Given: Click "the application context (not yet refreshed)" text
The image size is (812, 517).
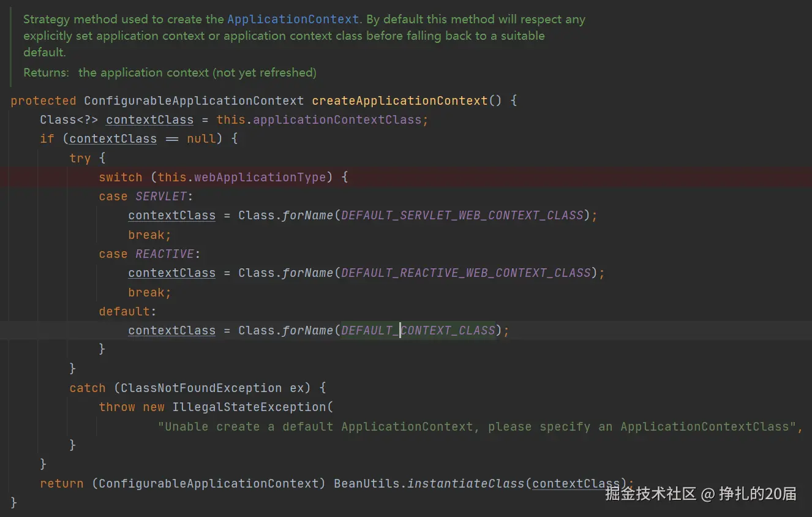Looking at the screenshot, I should click(x=197, y=72).
